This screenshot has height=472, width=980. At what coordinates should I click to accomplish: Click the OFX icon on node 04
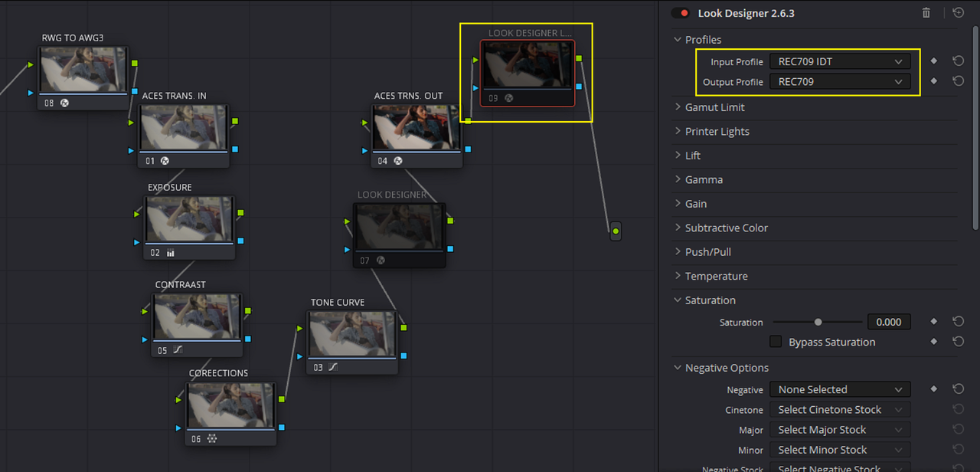[x=397, y=161]
